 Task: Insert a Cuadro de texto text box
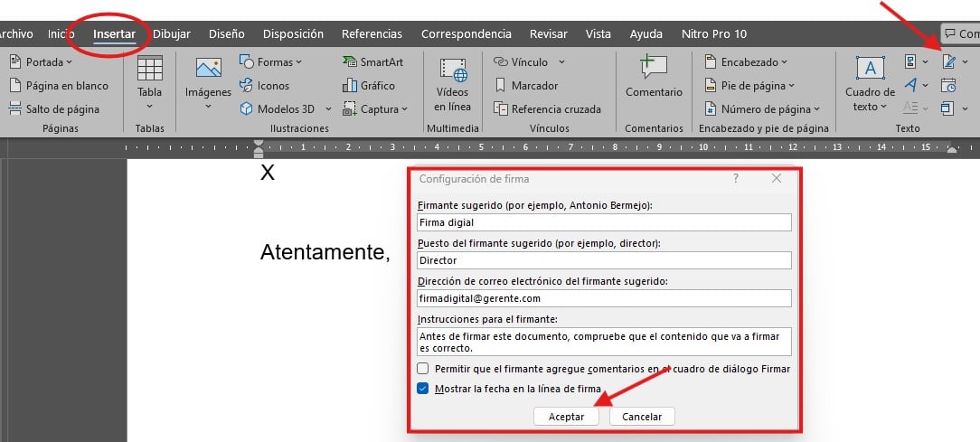870,84
